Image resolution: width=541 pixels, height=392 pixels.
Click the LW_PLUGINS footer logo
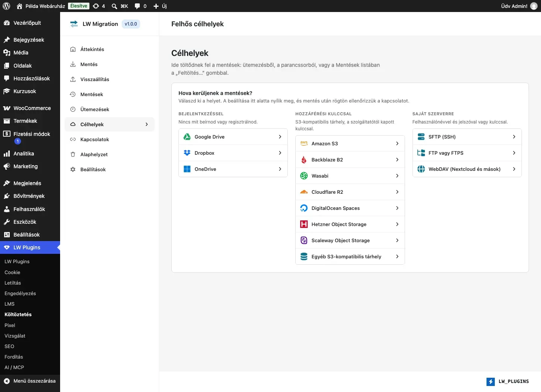pyautogui.click(x=507, y=381)
